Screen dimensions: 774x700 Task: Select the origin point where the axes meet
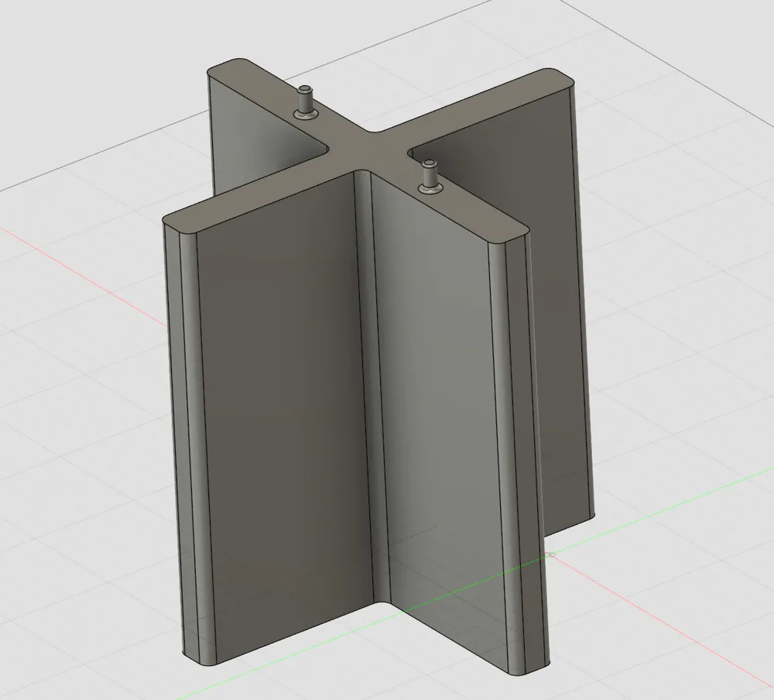coord(551,554)
